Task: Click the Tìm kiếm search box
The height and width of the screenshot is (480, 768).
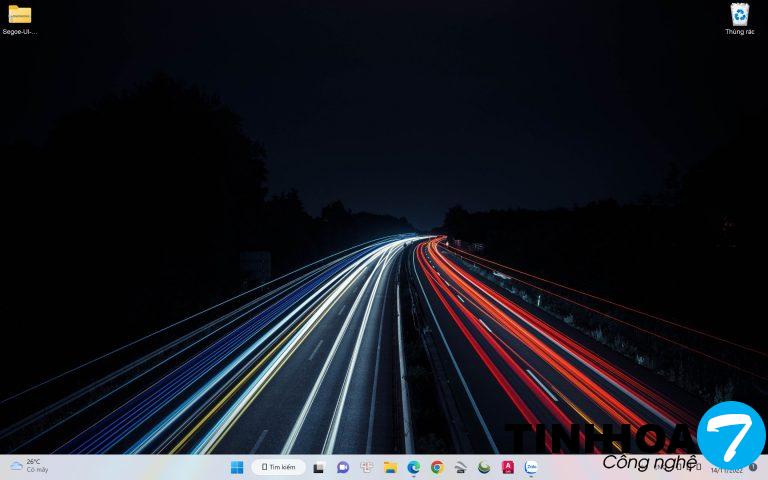Action: [279, 467]
